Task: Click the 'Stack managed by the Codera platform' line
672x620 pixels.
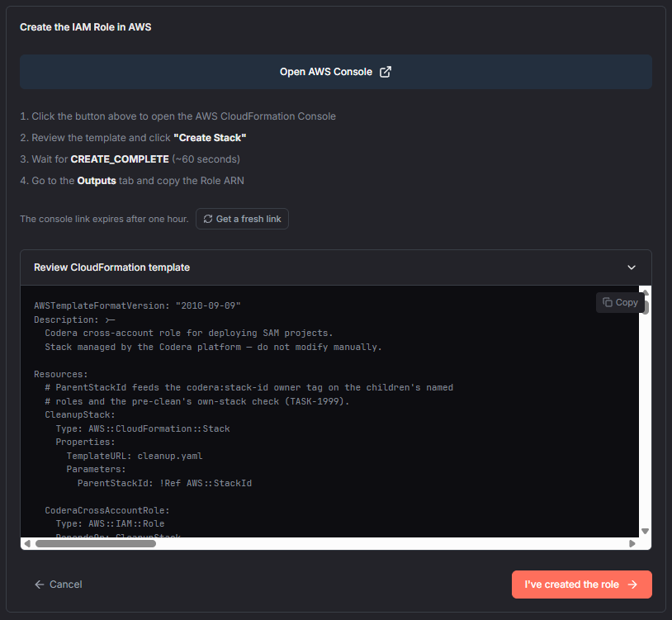Action: tap(214, 347)
